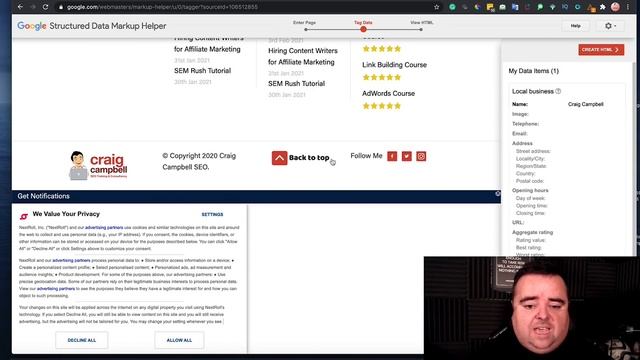
Task: Open Chrome's three-dot menu
Action: pos(628,7)
